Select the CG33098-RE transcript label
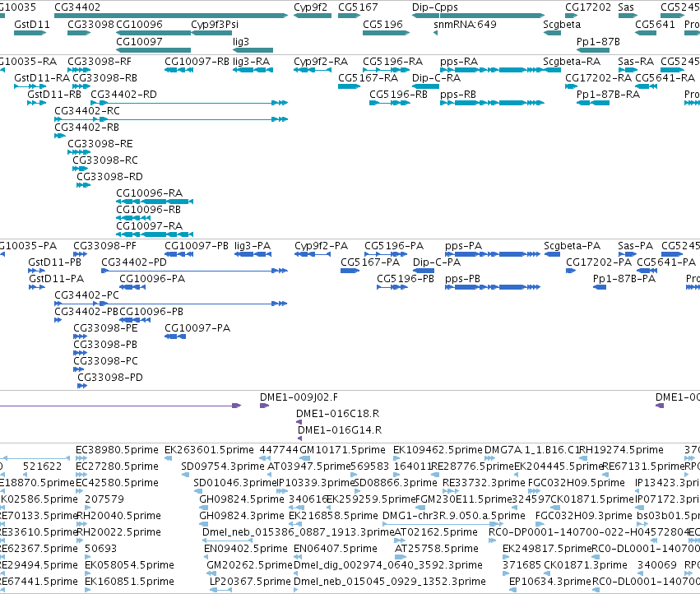Viewport: 700px width, 594px height. click(100, 144)
